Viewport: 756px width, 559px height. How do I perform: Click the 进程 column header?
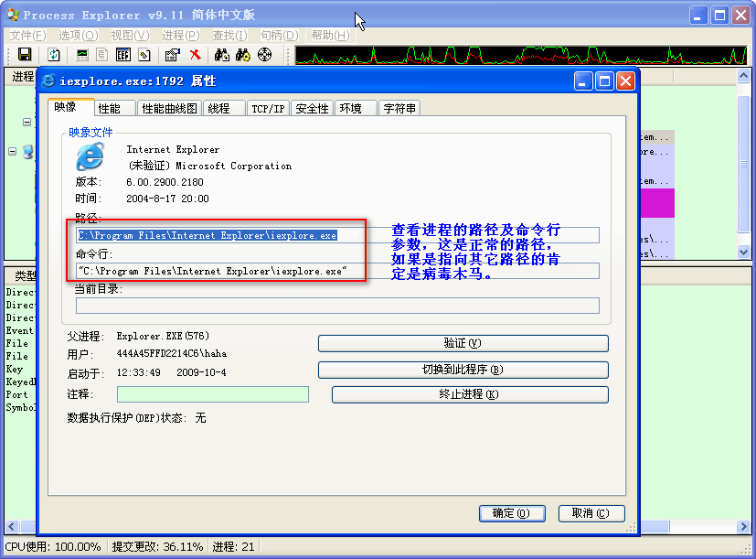coord(21,77)
